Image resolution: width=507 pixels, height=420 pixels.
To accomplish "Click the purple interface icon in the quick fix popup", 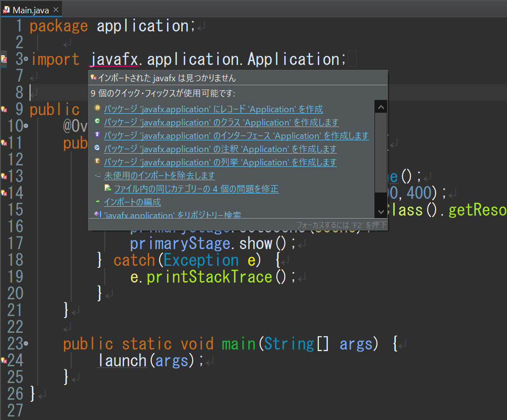I will tap(97, 135).
